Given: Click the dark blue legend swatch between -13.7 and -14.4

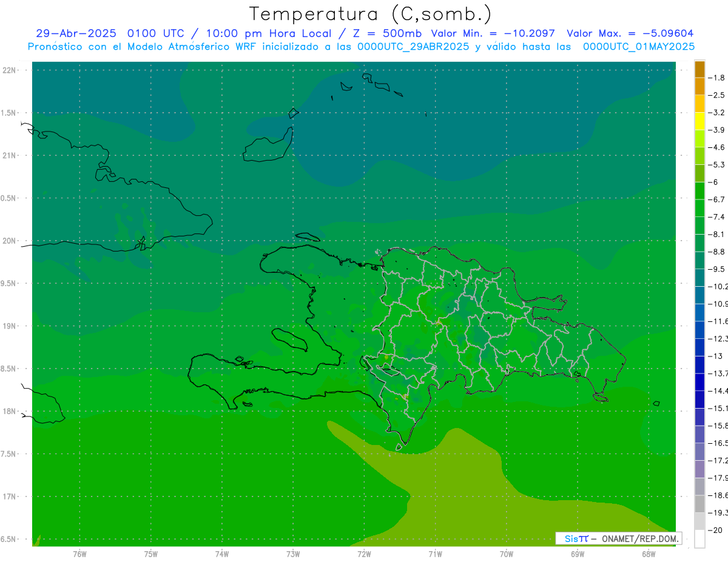Looking at the screenshot, I should 699,382.
